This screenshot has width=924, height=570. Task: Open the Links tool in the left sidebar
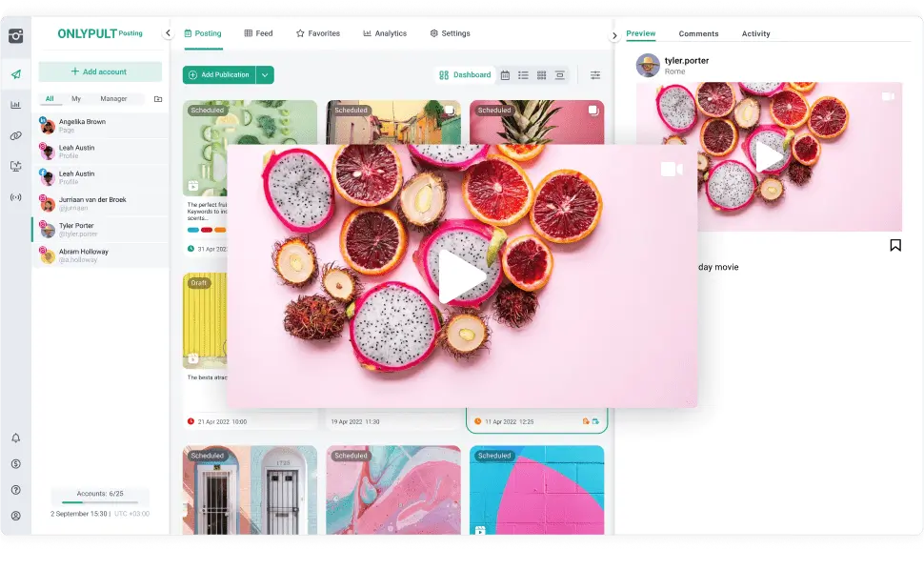[x=14, y=135]
